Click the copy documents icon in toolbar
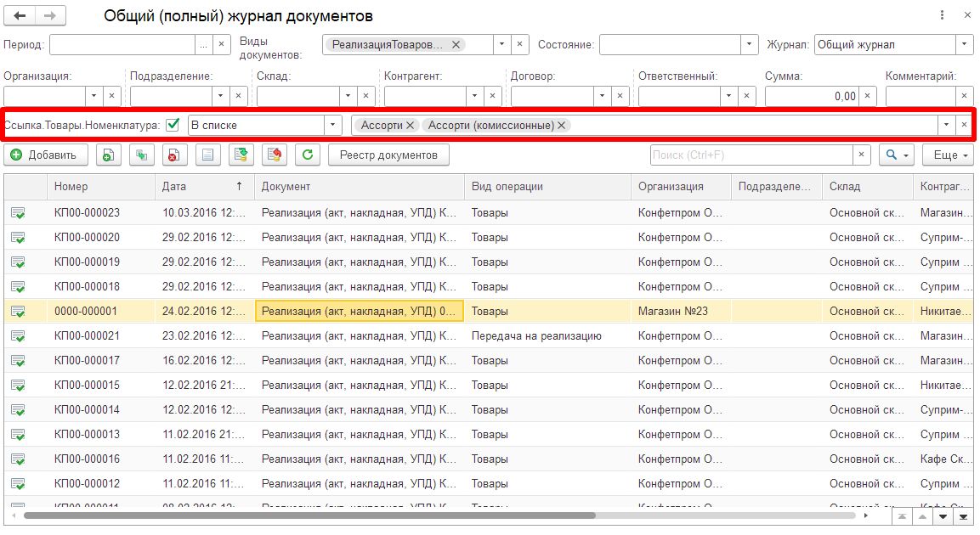The image size is (980, 535). click(142, 155)
